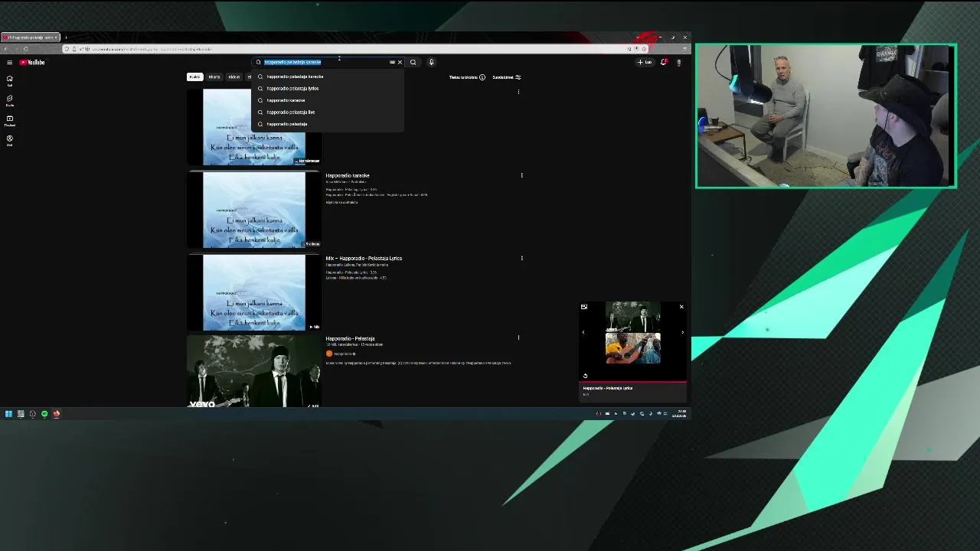Select the 'Kaikki' filter chip

(194, 77)
